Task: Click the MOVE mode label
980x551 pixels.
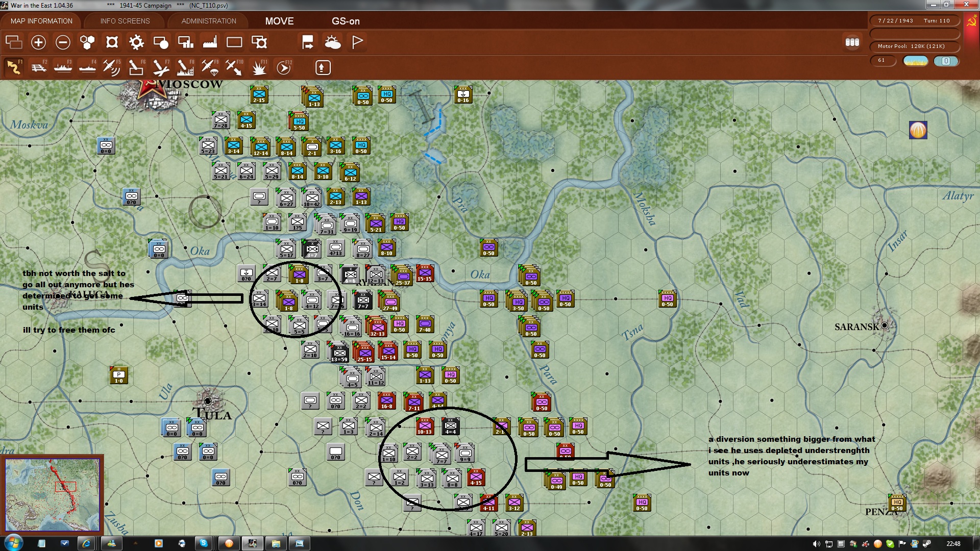Action: coord(279,21)
